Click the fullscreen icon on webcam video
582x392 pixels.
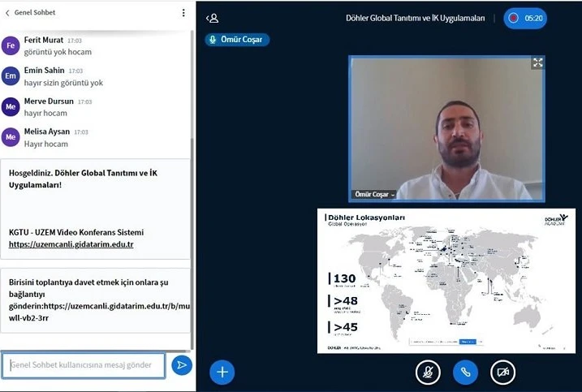pyautogui.click(x=537, y=62)
